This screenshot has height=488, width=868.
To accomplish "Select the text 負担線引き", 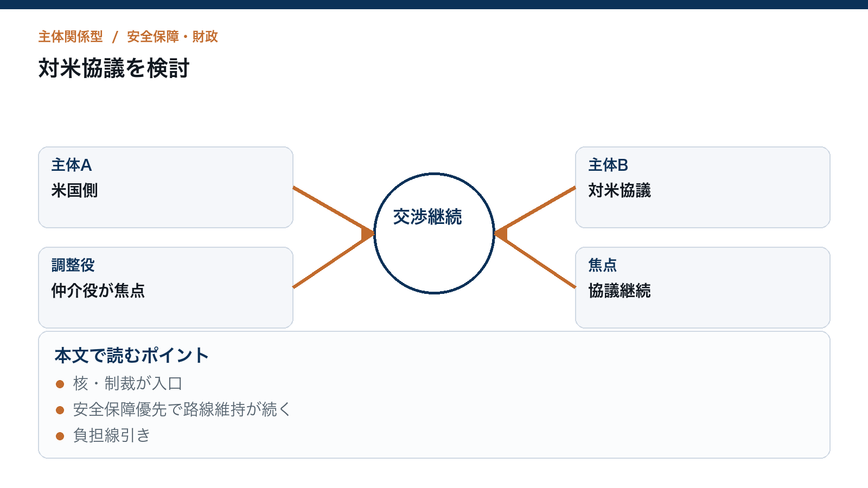I will point(112,435).
